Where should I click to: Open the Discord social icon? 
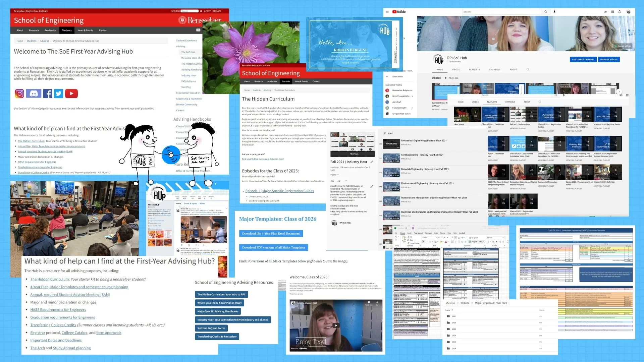point(34,94)
